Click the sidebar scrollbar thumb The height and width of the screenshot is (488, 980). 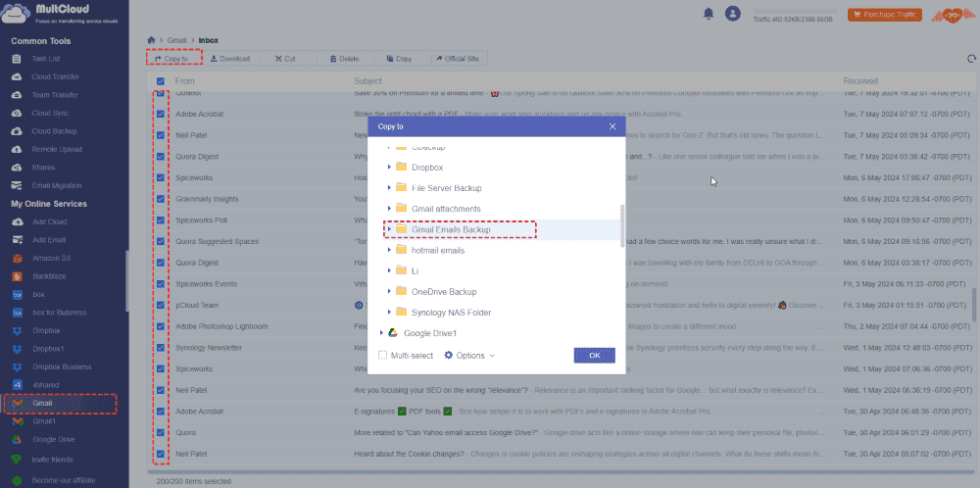(x=126, y=280)
